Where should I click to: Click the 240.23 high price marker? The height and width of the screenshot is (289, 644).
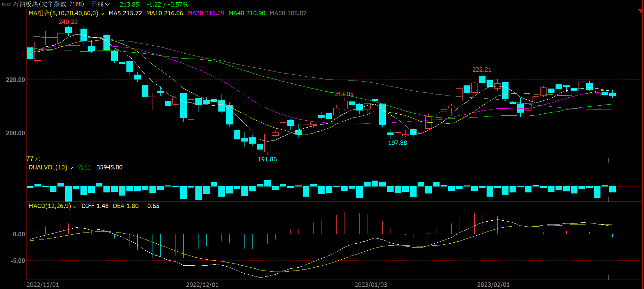(68, 22)
